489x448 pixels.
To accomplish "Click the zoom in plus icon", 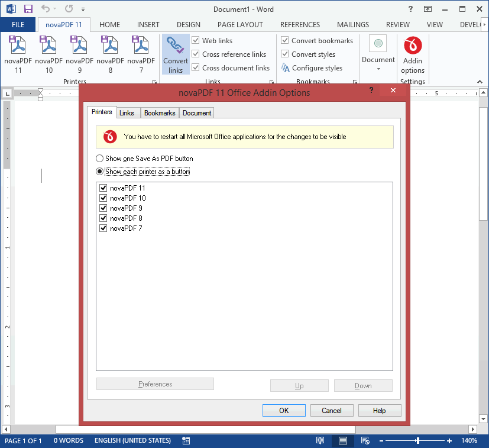I will (x=449, y=441).
